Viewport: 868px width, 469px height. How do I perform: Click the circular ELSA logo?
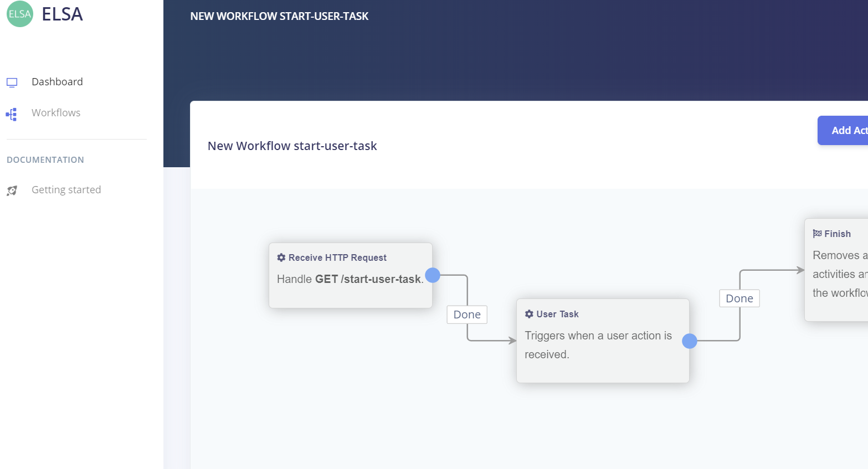19,14
